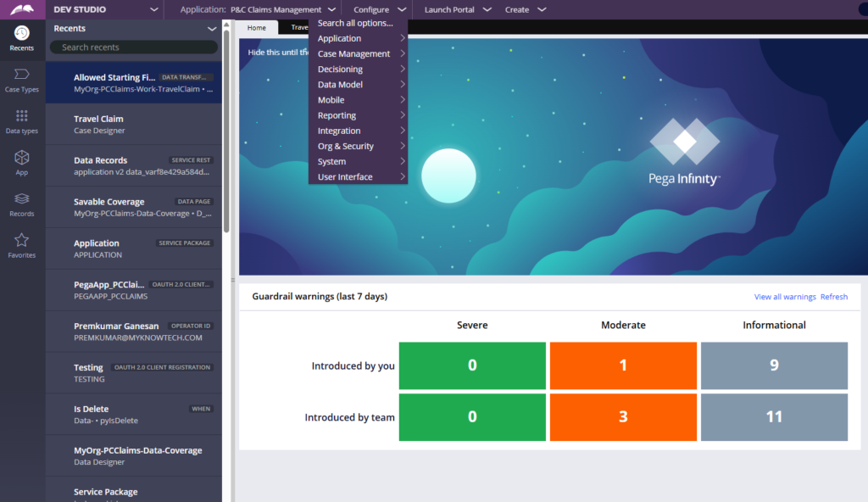Click Severe count introduced by team

click(x=472, y=417)
